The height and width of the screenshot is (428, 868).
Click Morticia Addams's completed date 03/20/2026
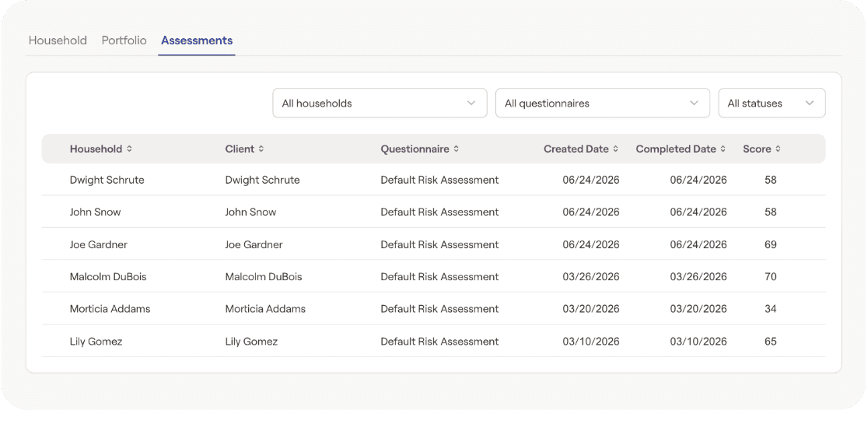698,309
